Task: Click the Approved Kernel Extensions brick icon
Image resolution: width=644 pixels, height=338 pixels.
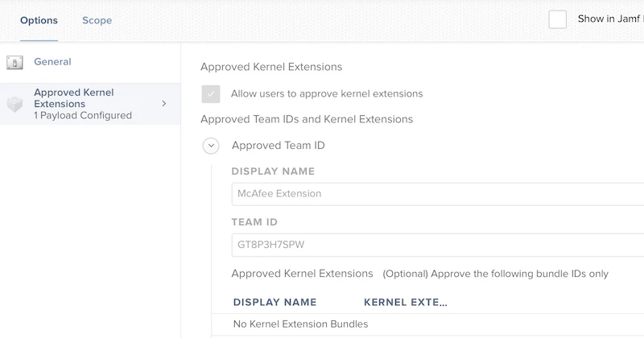Action: click(x=14, y=105)
